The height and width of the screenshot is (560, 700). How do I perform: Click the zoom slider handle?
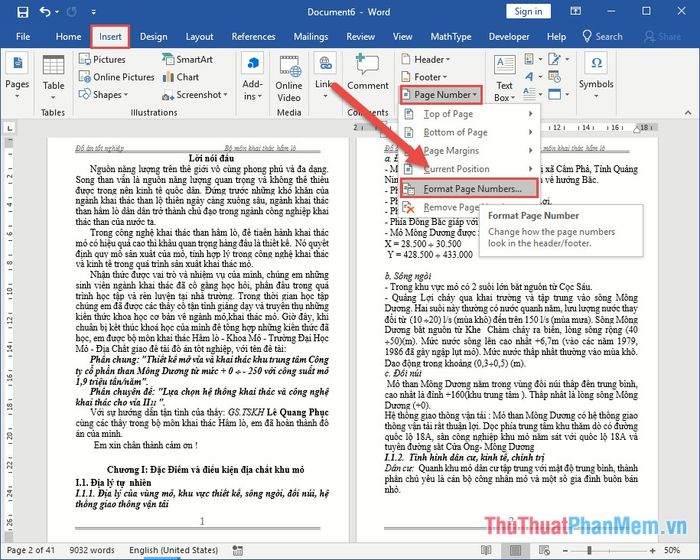(589, 550)
